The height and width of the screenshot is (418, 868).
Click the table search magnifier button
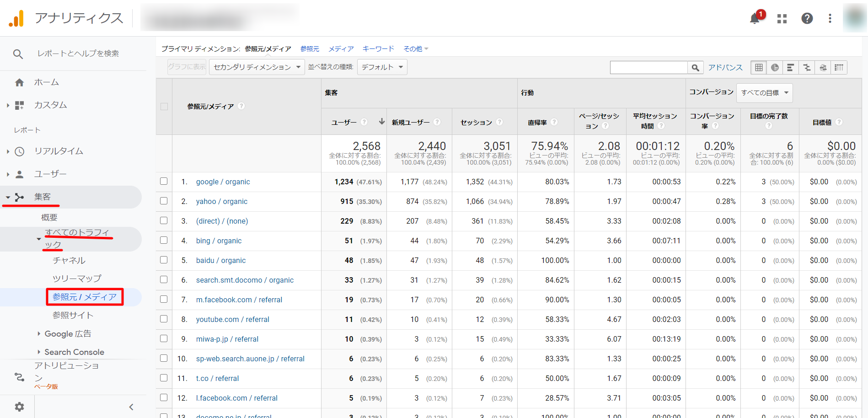(695, 68)
